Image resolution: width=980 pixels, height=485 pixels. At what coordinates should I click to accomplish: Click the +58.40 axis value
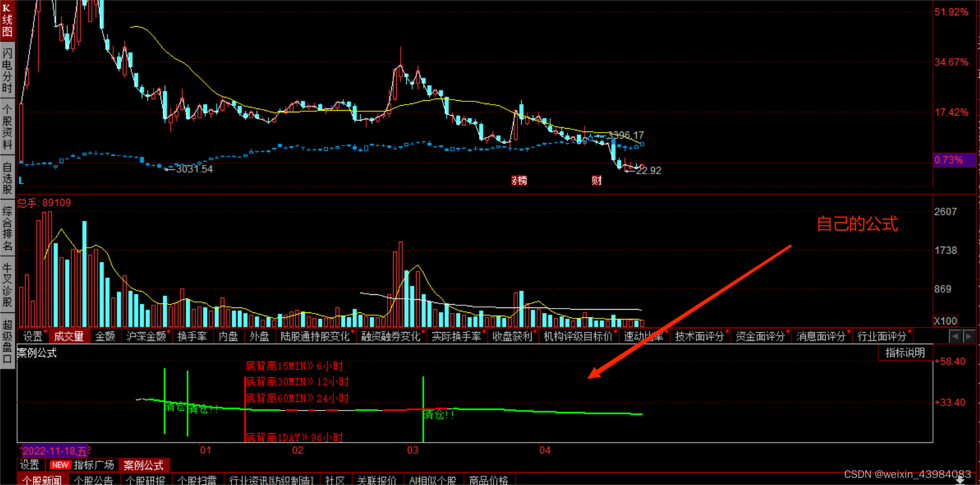tap(950, 362)
